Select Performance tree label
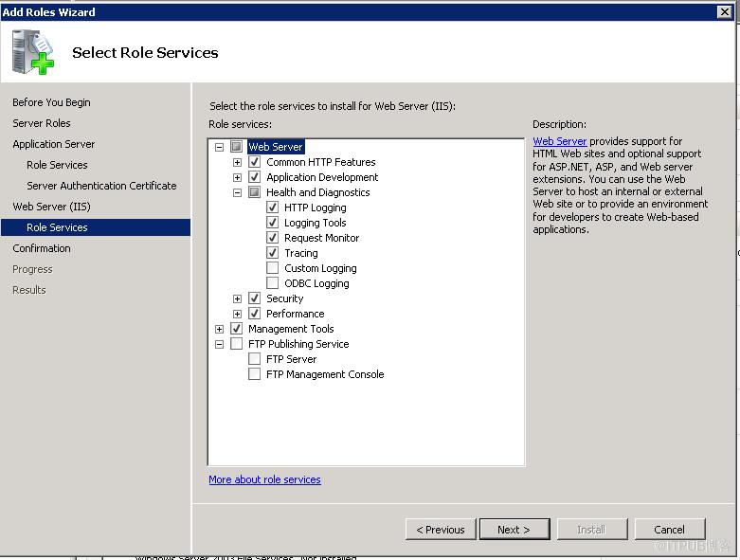 296,314
